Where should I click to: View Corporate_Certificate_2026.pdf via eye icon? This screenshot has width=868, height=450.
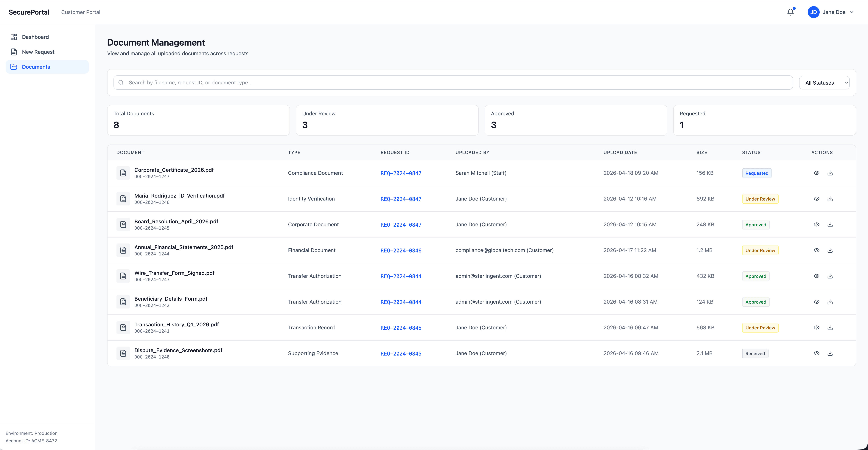816,173
